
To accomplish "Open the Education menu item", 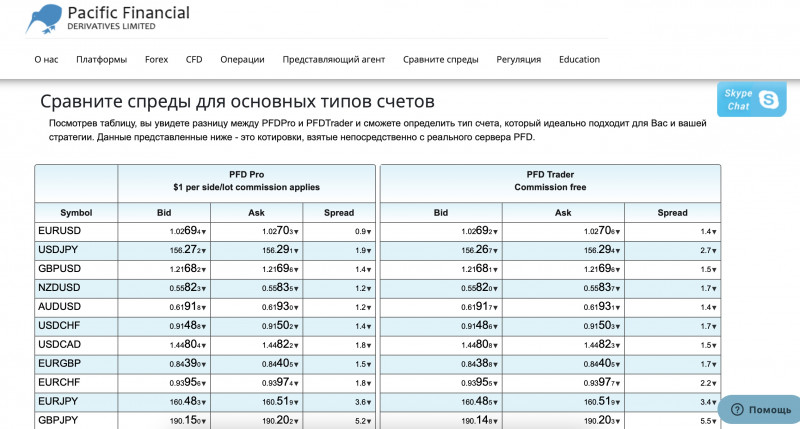I will (x=579, y=59).
